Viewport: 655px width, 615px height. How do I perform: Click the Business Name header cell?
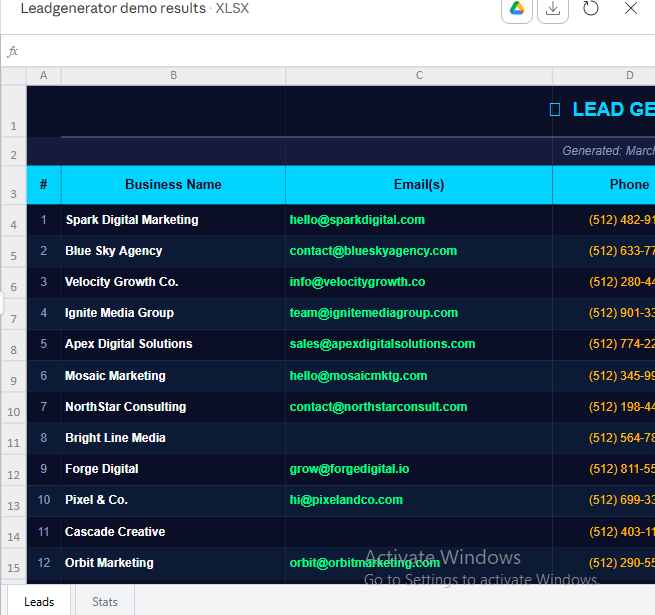[x=173, y=185]
